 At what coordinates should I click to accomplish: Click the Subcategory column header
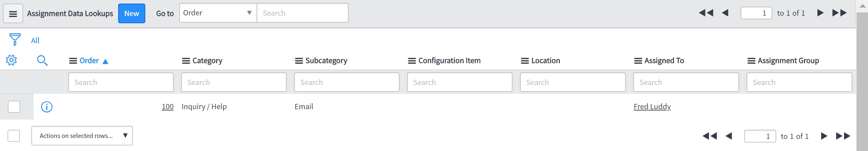tap(326, 61)
